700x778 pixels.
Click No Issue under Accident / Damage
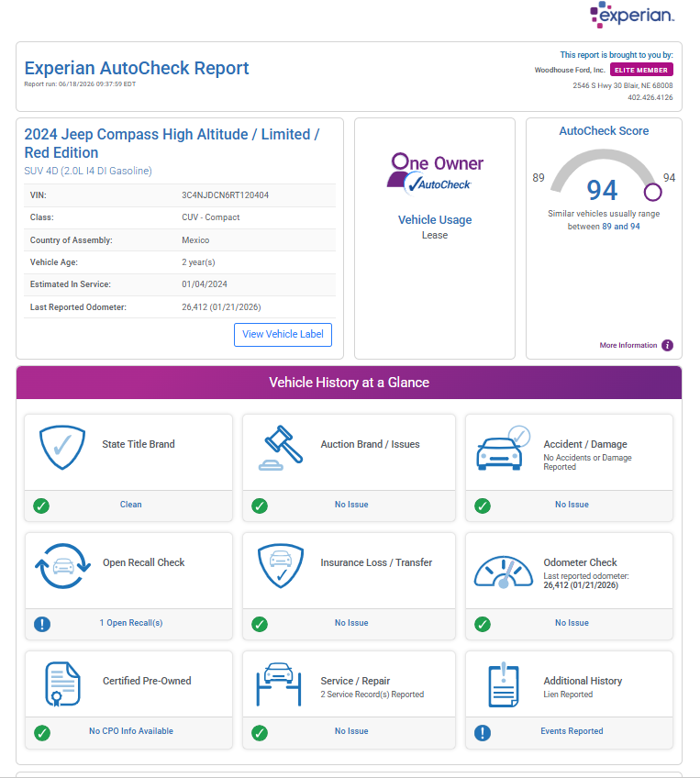click(572, 504)
